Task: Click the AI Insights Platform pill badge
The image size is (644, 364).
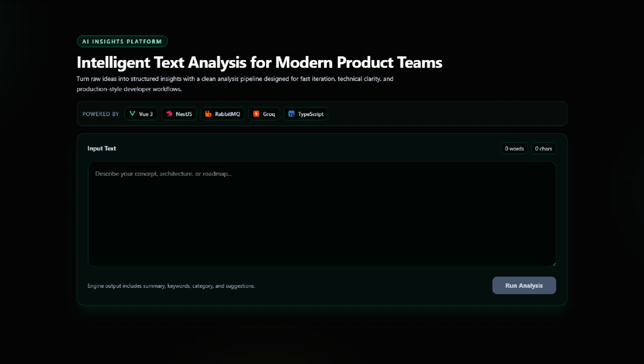Action: pos(122,41)
